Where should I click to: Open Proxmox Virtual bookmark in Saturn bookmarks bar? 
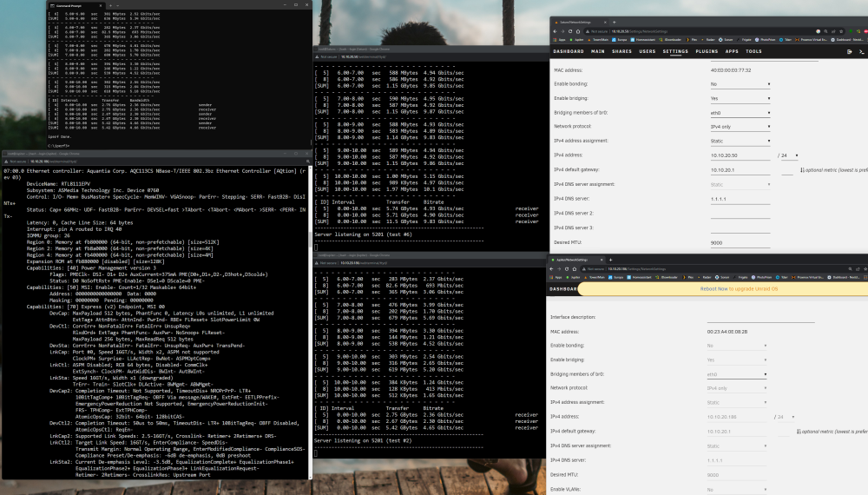(x=811, y=40)
